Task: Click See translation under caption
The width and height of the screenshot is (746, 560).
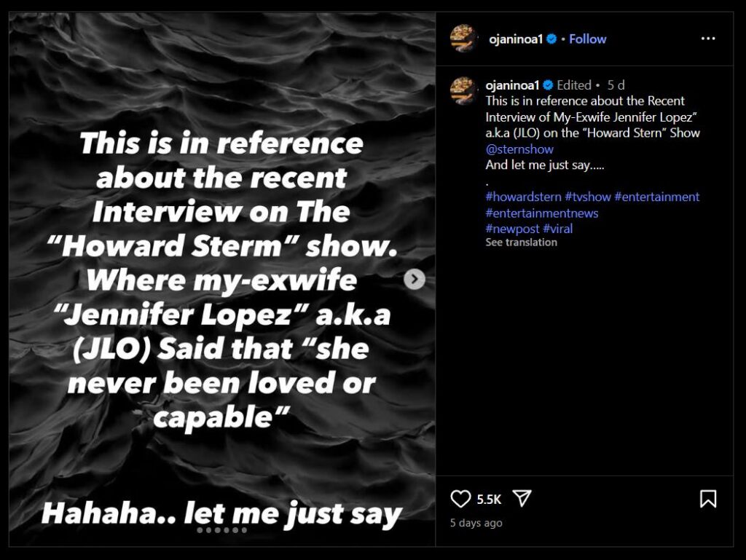Action: [521, 242]
